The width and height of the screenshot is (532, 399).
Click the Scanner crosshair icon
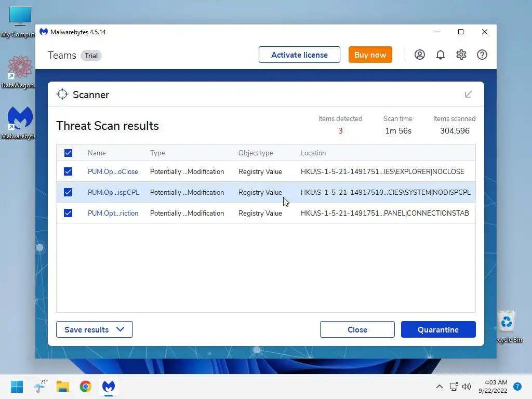click(62, 95)
